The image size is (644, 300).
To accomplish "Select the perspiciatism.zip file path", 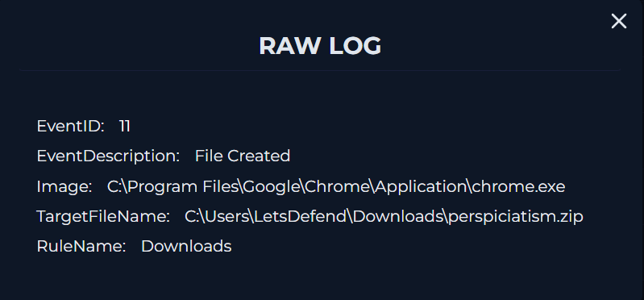I will click(x=384, y=217).
